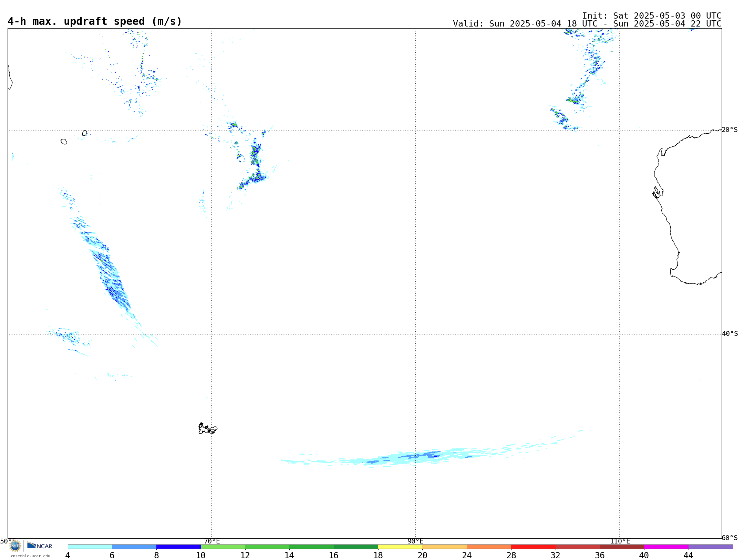The height and width of the screenshot is (560, 744).
Task: Click the bright red 28-32 color swatch
Action: (x=534, y=547)
